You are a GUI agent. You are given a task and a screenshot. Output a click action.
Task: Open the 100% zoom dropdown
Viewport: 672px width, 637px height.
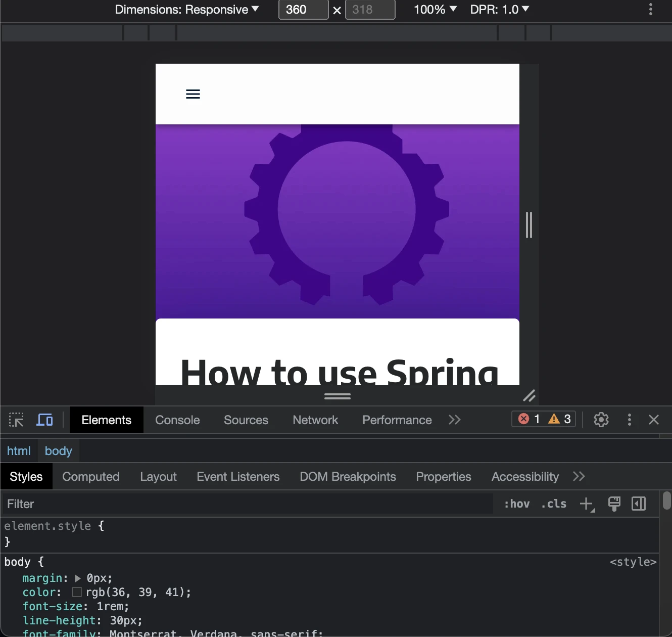[x=435, y=10]
